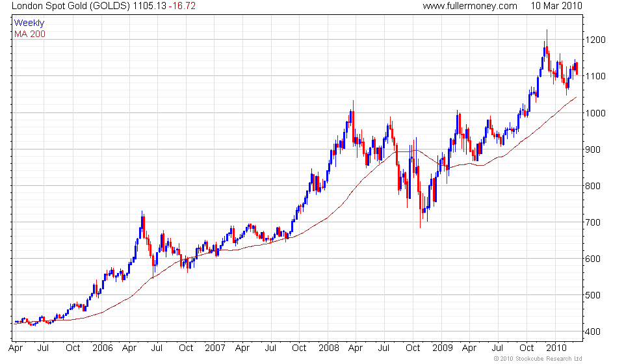
Task: Click the 500 price axis label
Action: coord(593,295)
